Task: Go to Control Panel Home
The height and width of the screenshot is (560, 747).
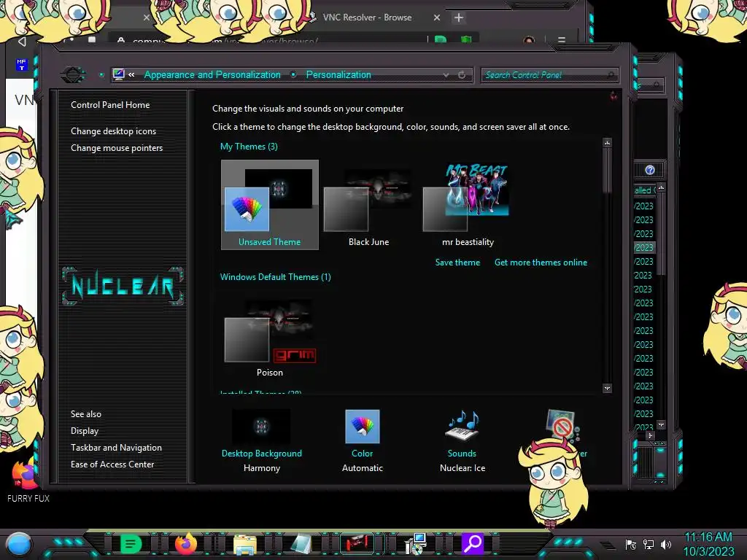Action: 110,105
